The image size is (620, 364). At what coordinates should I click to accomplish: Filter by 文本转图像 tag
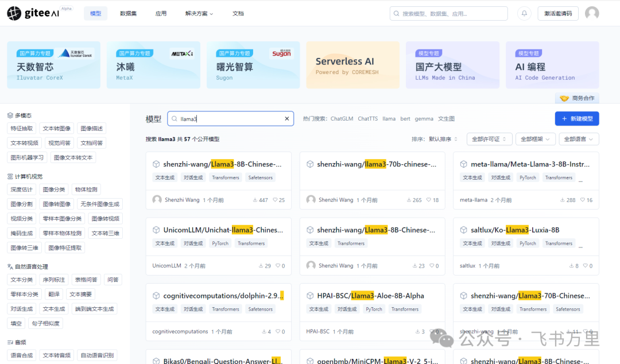coord(56,129)
